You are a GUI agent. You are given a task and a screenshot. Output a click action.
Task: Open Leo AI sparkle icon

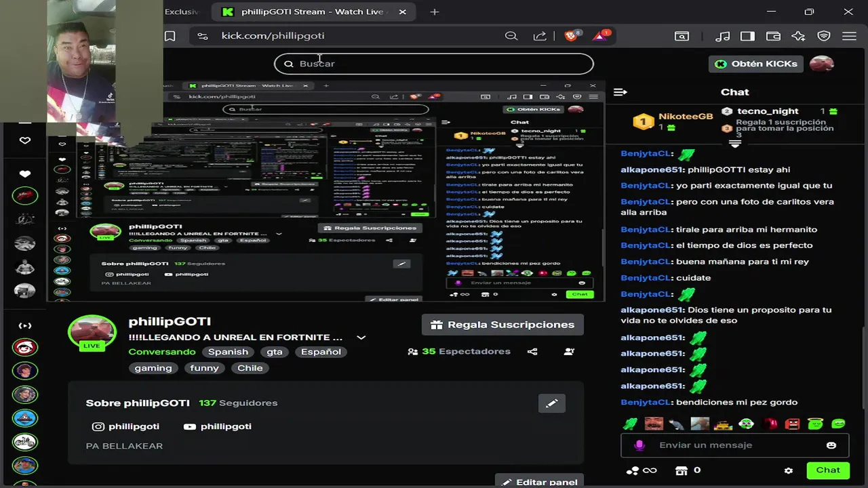[798, 36]
